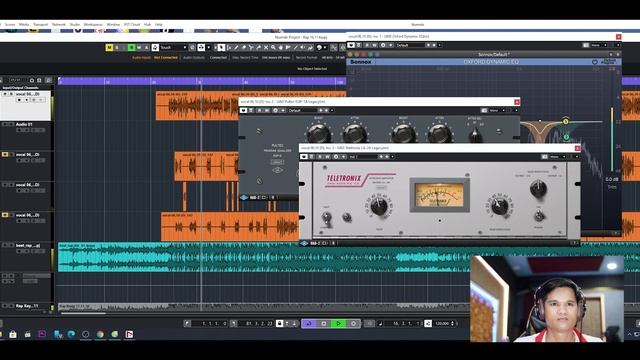640x360 pixels.
Task: Select the beat_rap track header
Action: [26, 256]
